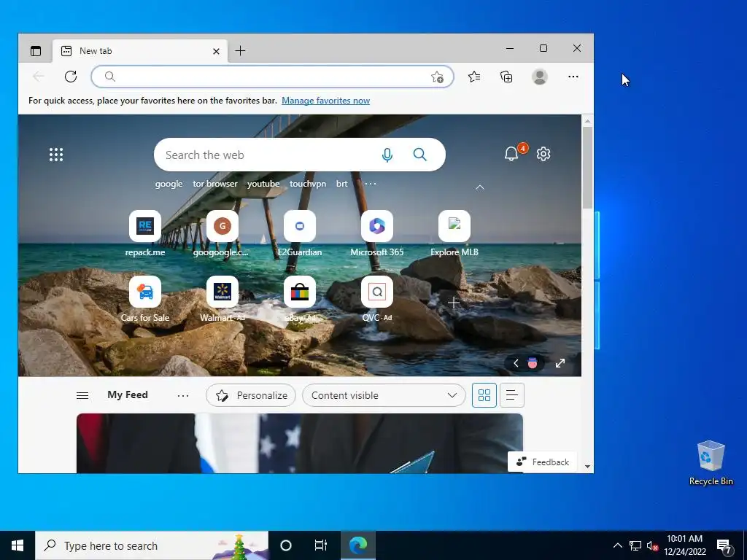Collapse quick links with up chevron
747x560 pixels.
480,187
